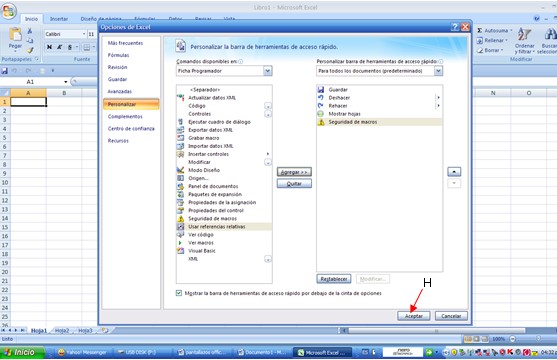Select Ejecutar cuadro de diálogo icon
The width and height of the screenshot is (557, 360).
click(180, 122)
